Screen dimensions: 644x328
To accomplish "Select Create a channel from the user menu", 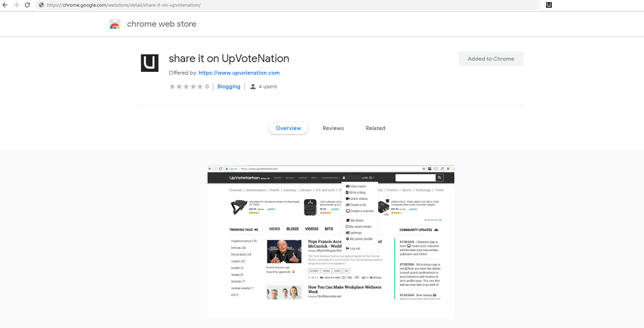I will [x=360, y=211].
